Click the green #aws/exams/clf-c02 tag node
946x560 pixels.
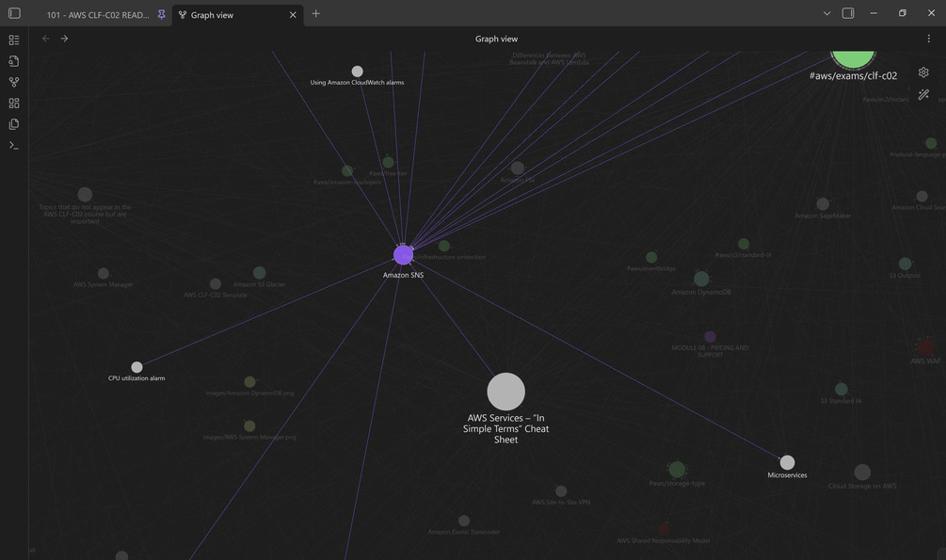(x=853, y=58)
